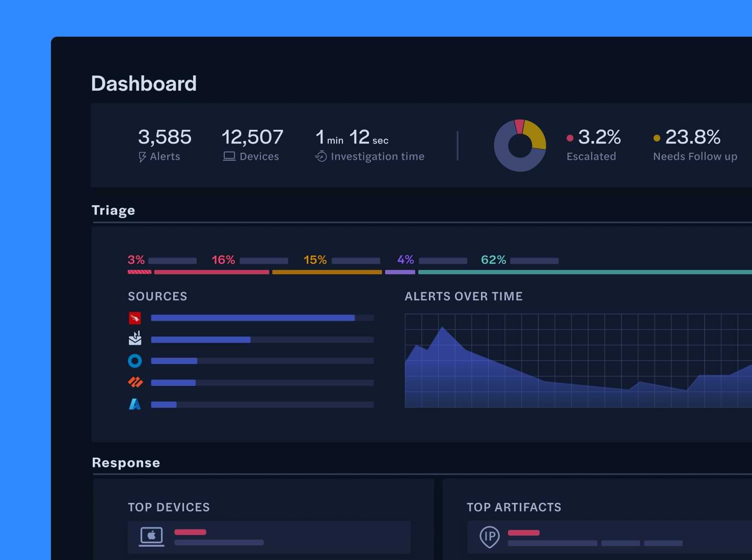Click the CrowdStrike source progress bar
The image size is (752, 560).
(x=262, y=318)
